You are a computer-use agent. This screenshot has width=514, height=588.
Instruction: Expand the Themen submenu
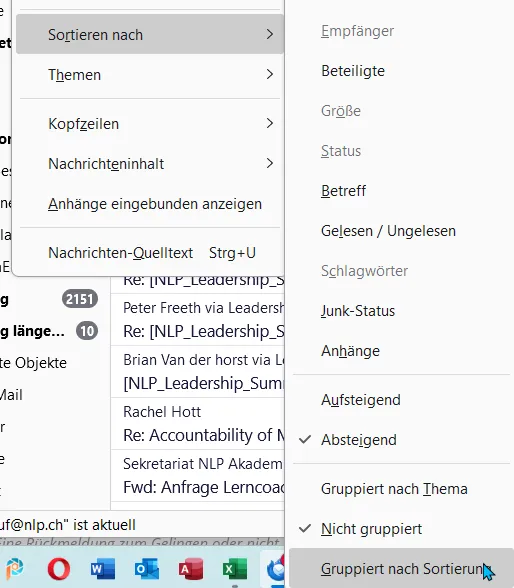150,75
